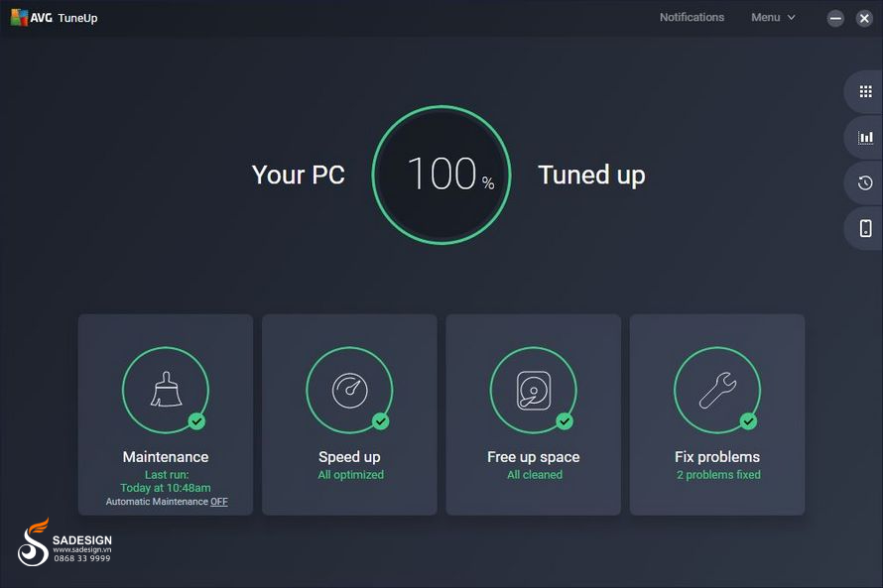Screen dimensions: 883x588
Task: Click the Fix problems title
Action: (x=717, y=457)
